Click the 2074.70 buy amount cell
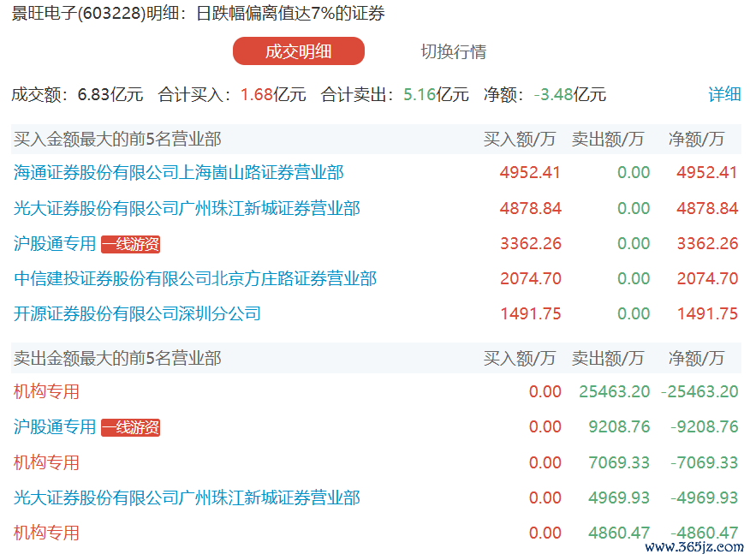This screenshot has height=560, width=750. (x=531, y=279)
